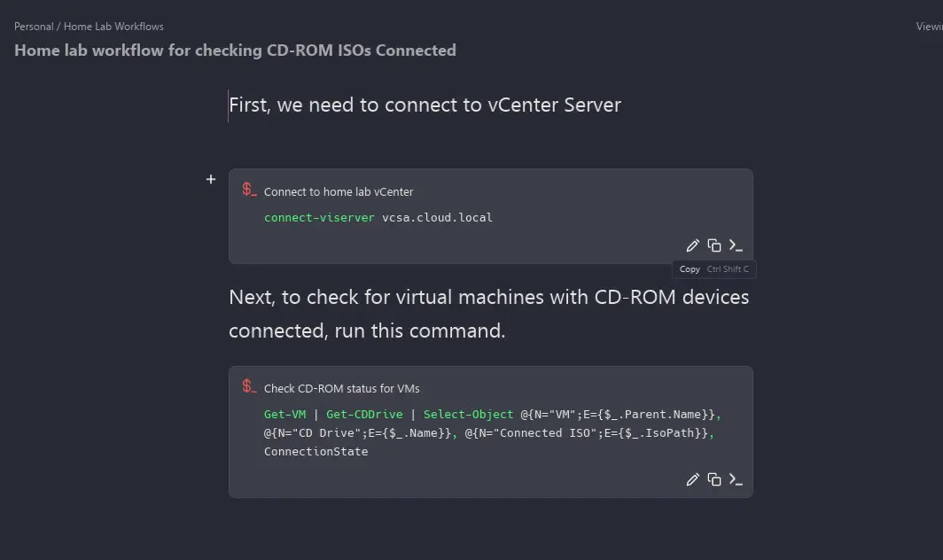This screenshot has width=943, height=560.
Task: Run connect-viserver command in terminal
Action: [x=736, y=245]
